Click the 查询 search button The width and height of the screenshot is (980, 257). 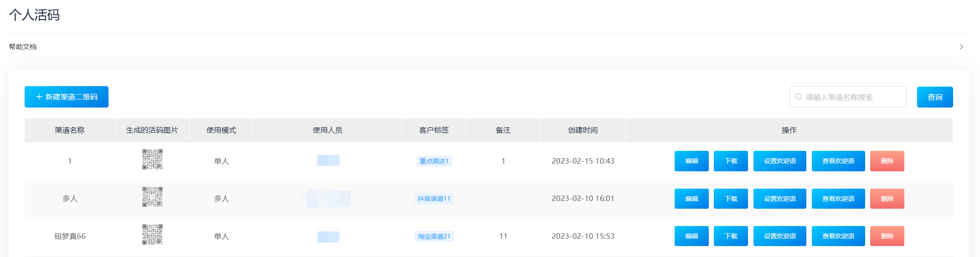pyautogui.click(x=935, y=97)
